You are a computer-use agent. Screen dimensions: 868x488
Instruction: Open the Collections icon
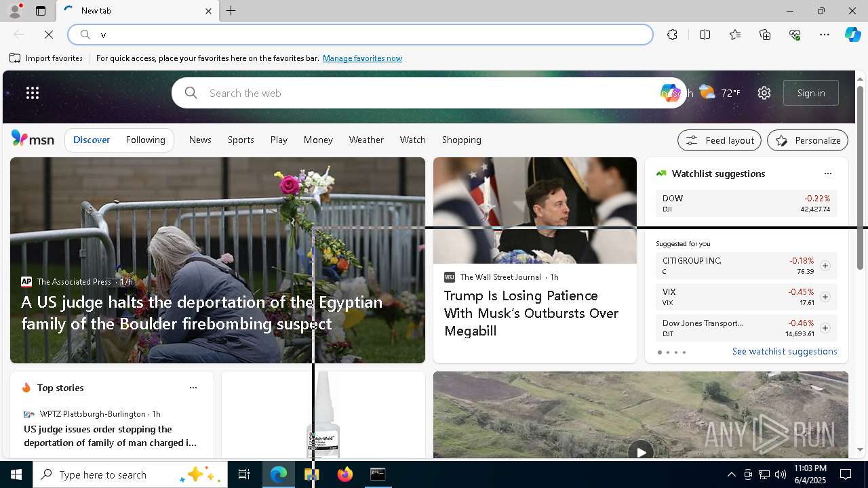click(x=765, y=35)
